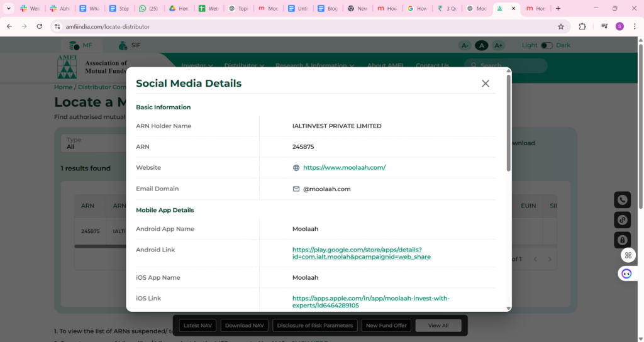The width and height of the screenshot is (644, 342).
Task: Switch to the Blog browser tab
Action: (x=328, y=8)
